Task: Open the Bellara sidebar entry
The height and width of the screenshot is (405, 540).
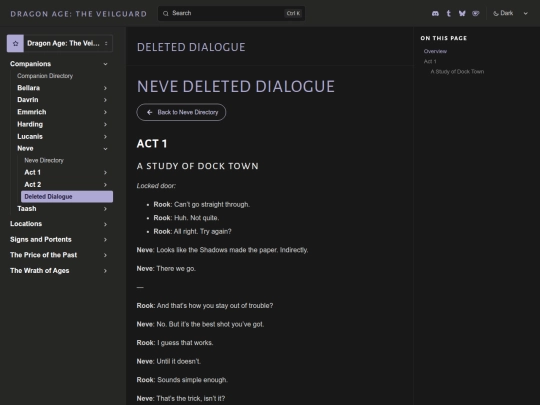Action: click(29, 88)
